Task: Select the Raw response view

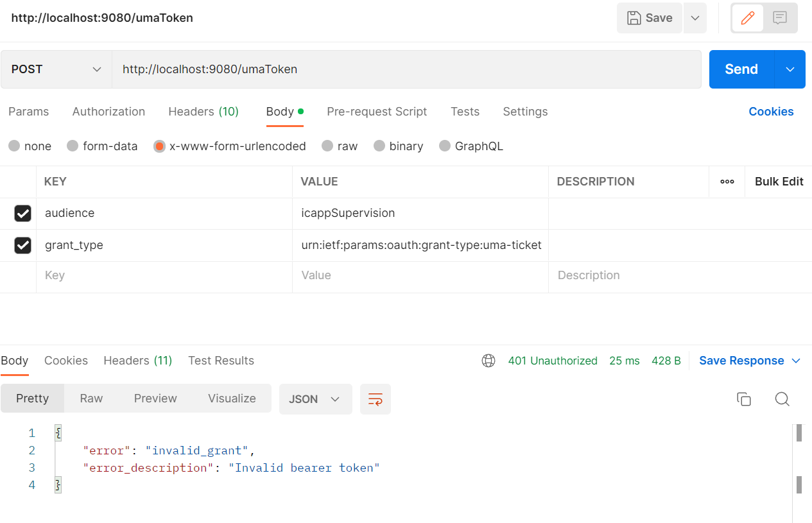Action: coord(91,399)
